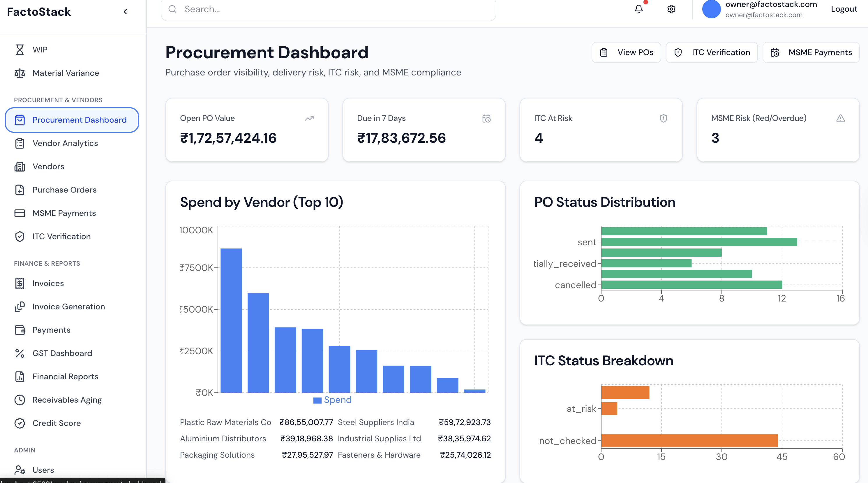This screenshot has width=868, height=483.
Task: Select the WIP hourglass icon in sidebar
Action: pos(20,50)
